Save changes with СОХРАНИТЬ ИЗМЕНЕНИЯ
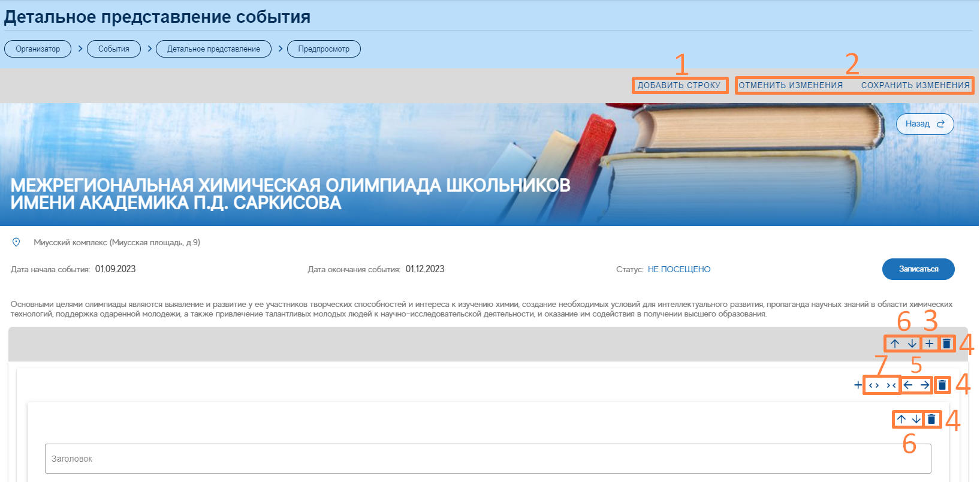 (915, 85)
